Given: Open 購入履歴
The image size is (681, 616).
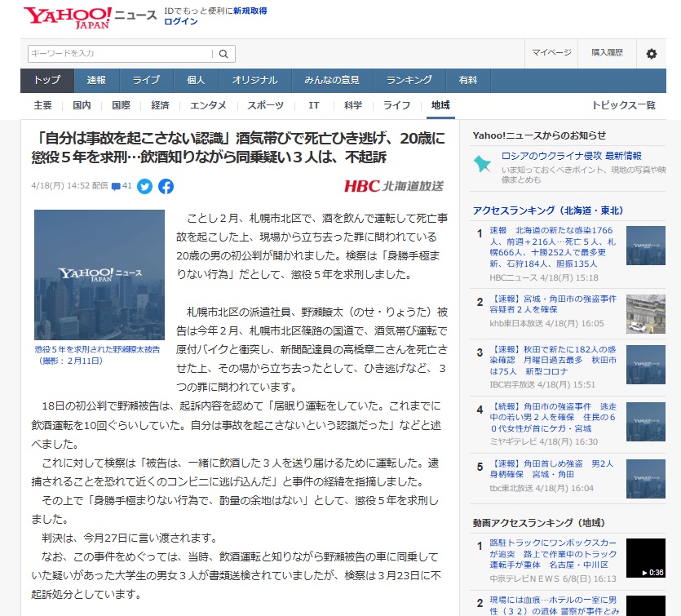Looking at the screenshot, I should click(x=607, y=52).
